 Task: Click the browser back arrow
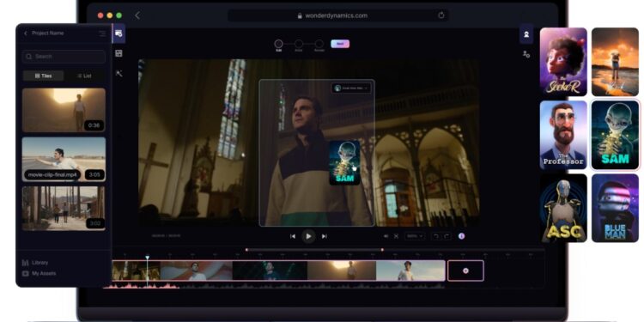pos(137,15)
